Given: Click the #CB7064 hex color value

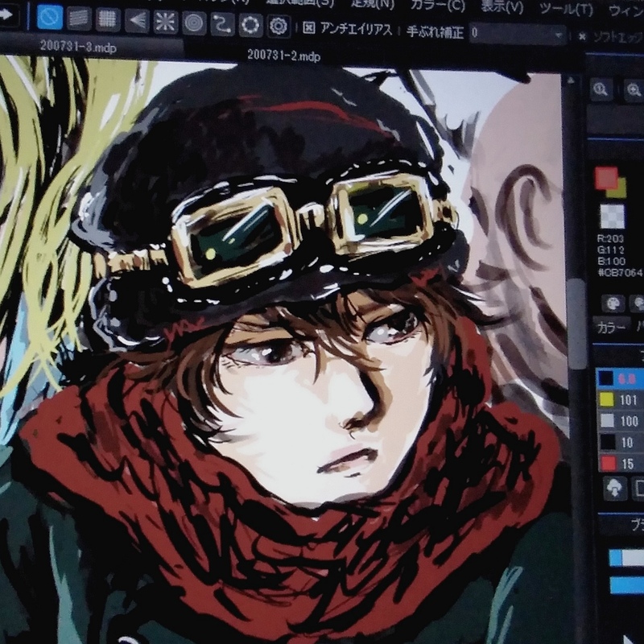Looking at the screenshot, I should pyautogui.click(x=619, y=273).
